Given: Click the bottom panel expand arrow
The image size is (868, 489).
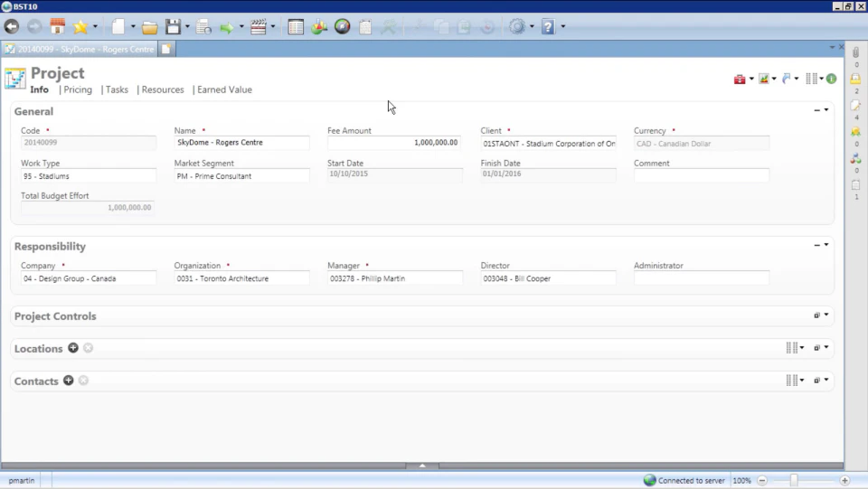Looking at the screenshot, I should (x=422, y=465).
